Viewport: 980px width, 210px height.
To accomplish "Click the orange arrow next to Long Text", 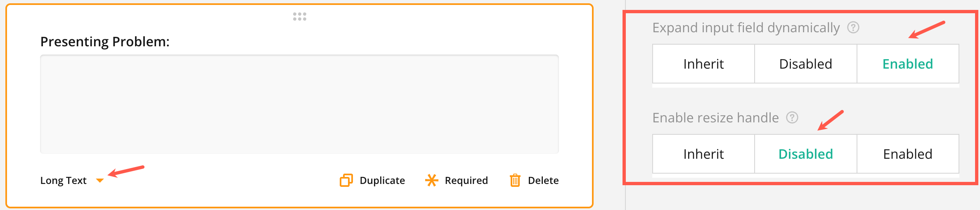I will coord(99,181).
